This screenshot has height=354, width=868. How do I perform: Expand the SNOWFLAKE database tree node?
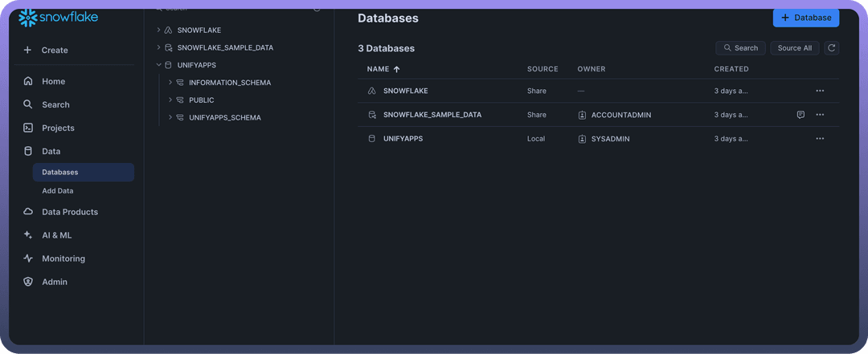[159, 31]
